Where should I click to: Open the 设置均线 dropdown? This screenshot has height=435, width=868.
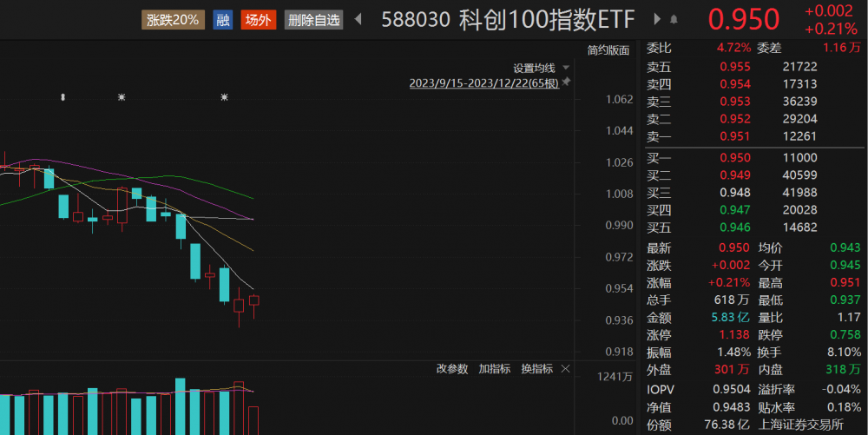[x=541, y=68]
